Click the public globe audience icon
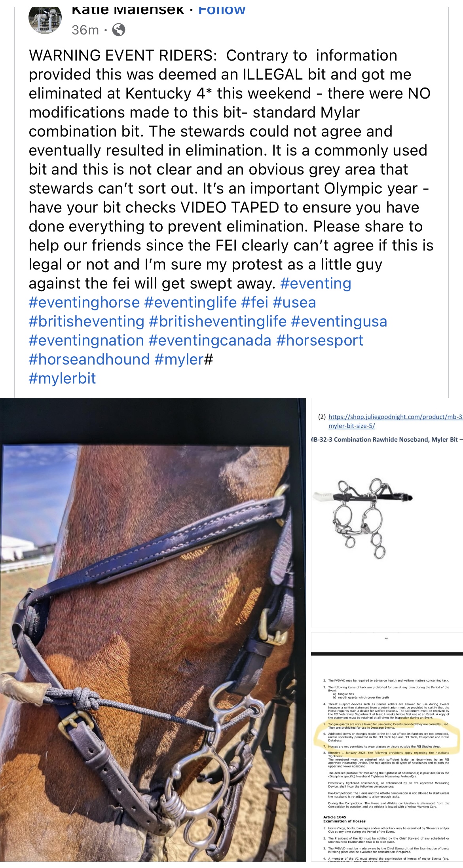This screenshot has height=868, width=463. point(119,30)
